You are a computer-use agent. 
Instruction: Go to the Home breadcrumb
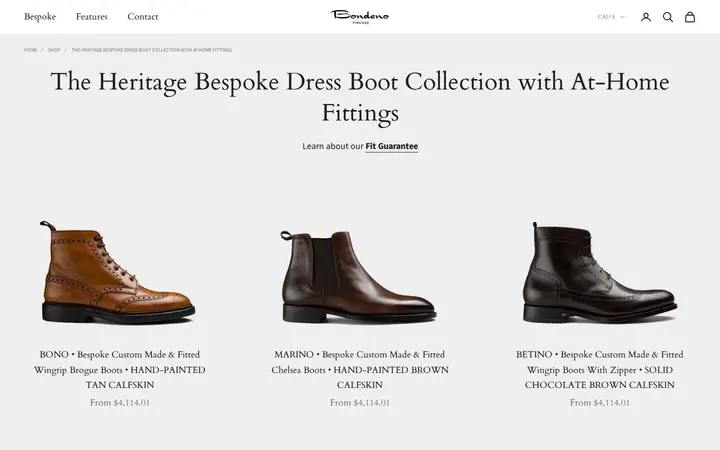click(30, 50)
